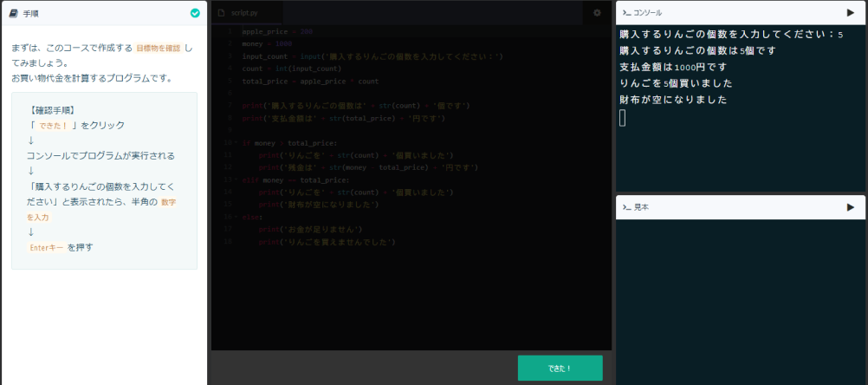The height and width of the screenshot is (385, 868).
Task: Click the book icon beside 手順
Action: (x=14, y=13)
